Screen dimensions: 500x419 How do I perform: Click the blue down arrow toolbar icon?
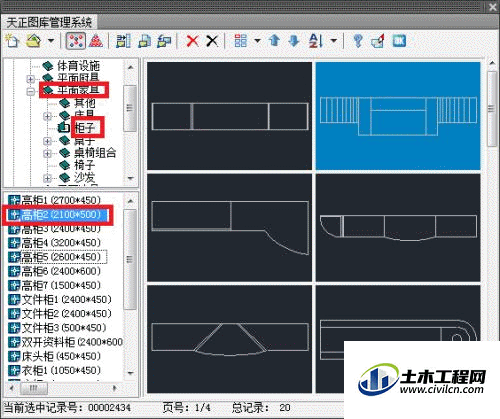tap(294, 41)
